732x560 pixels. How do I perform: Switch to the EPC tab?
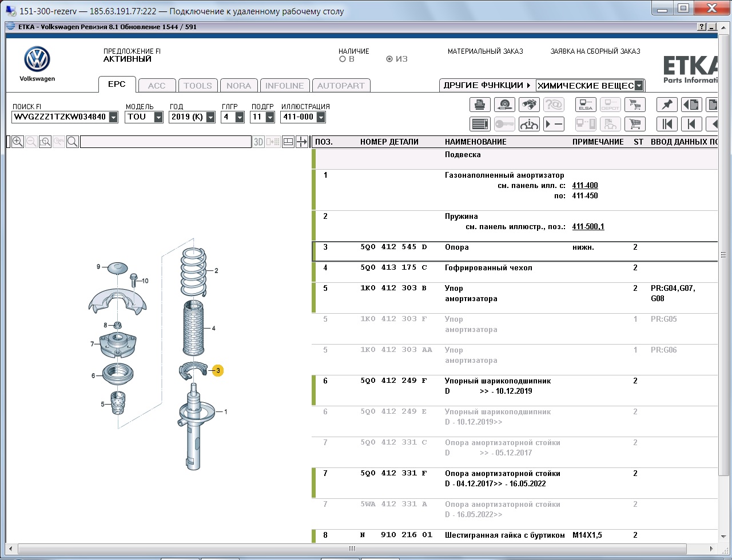(117, 84)
